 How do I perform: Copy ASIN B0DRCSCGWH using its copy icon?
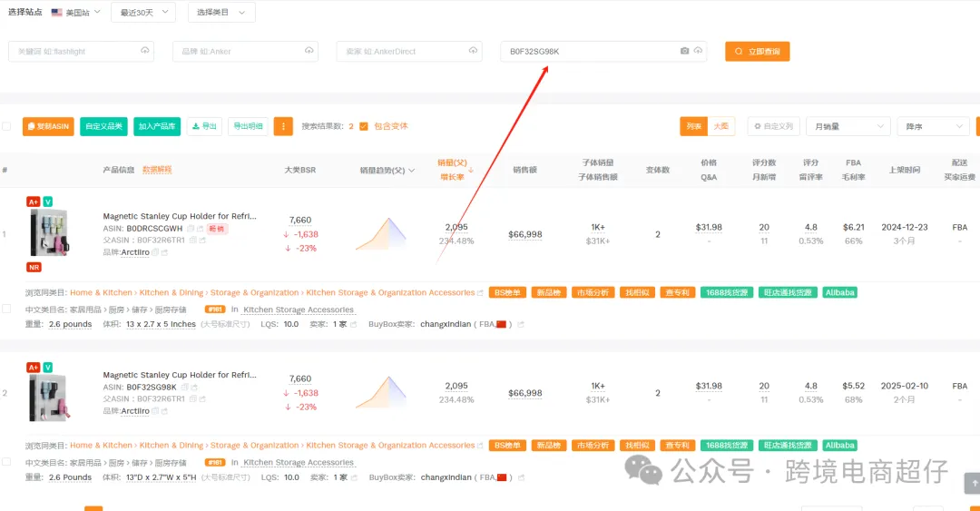(191, 229)
